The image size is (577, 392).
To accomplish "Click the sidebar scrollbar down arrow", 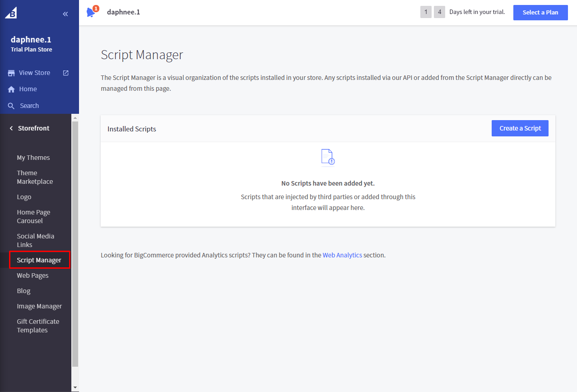I will click(75, 387).
